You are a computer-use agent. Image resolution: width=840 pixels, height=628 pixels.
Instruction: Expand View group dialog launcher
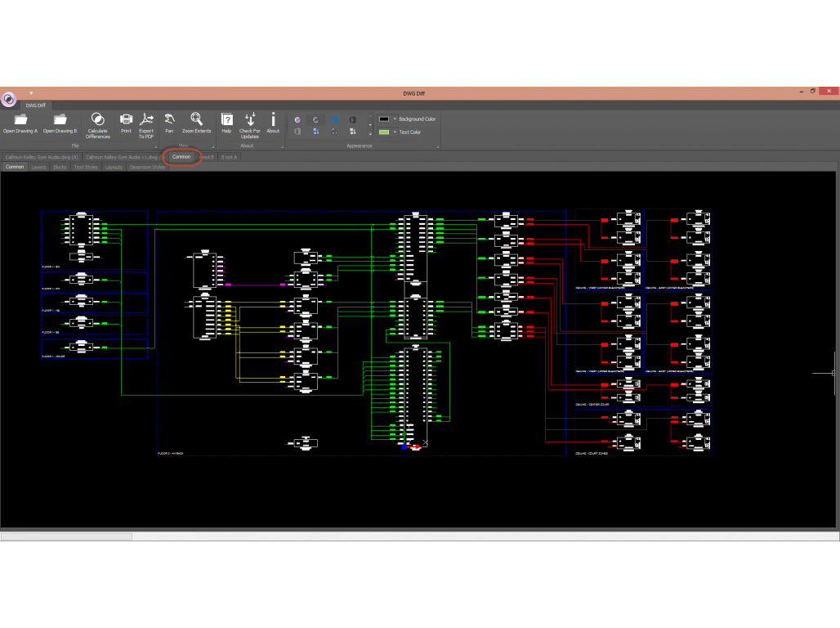point(212,146)
